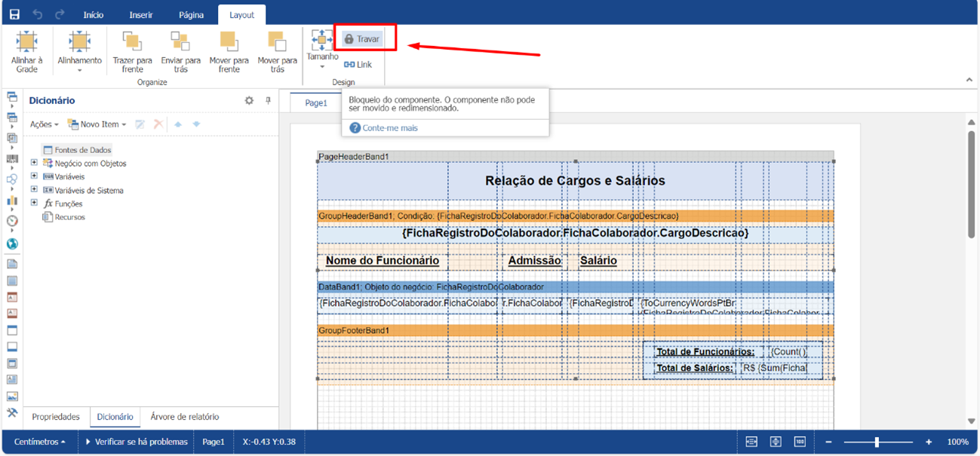Click the zoom out minus button
Screen dimensions: 980x456
pyautogui.click(x=828, y=442)
